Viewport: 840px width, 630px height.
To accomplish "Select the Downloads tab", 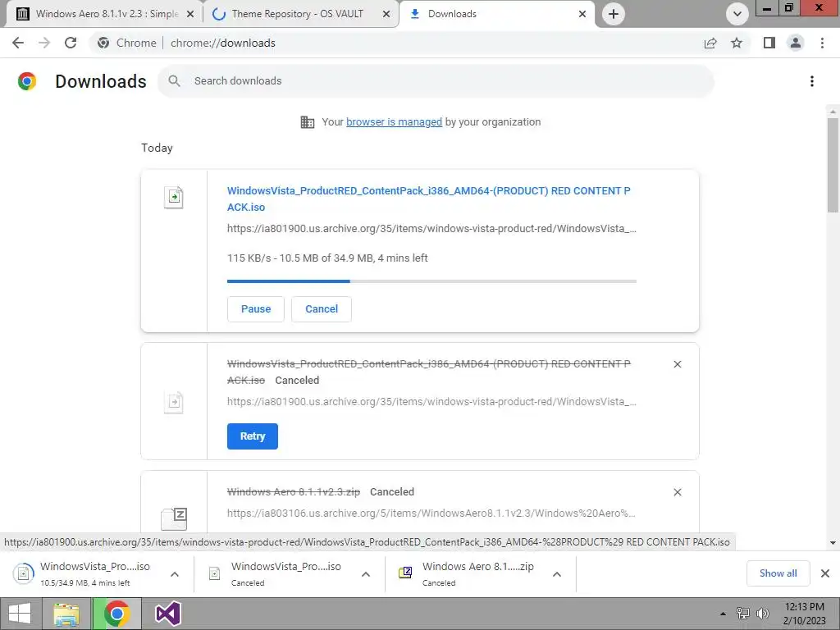I will point(497,14).
